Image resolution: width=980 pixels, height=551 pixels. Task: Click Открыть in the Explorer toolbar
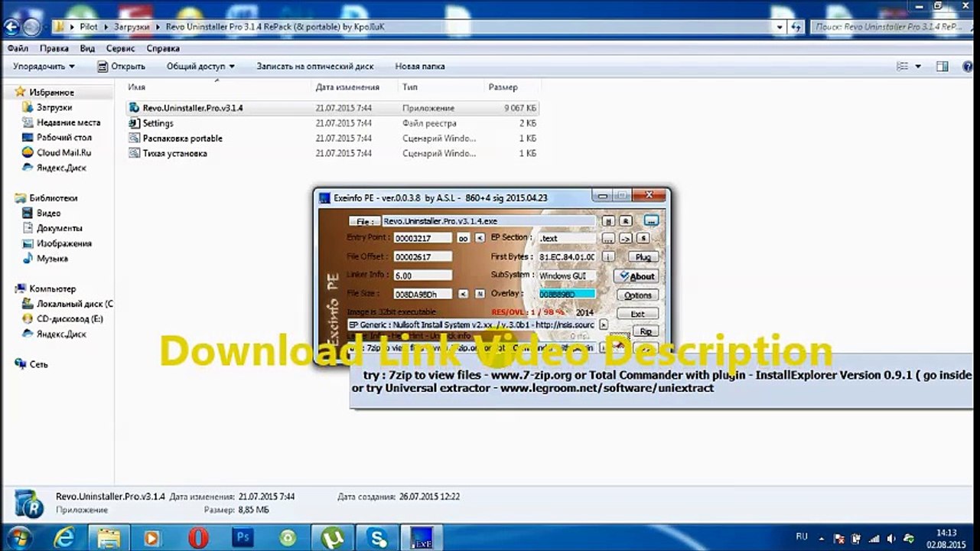pyautogui.click(x=122, y=67)
